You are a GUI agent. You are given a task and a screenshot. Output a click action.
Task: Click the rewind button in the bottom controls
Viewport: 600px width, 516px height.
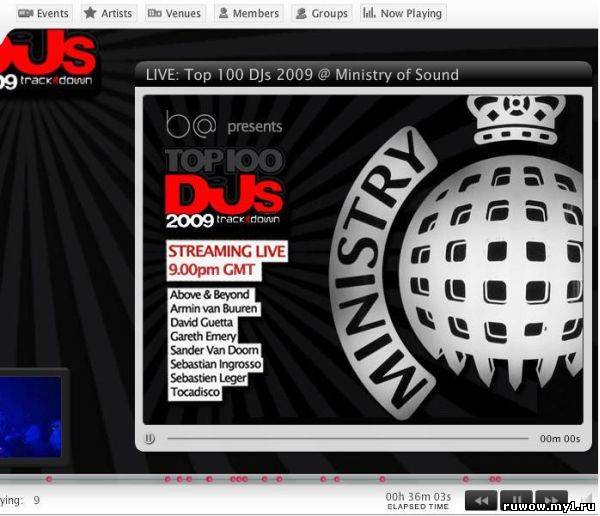(x=481, y=500)
